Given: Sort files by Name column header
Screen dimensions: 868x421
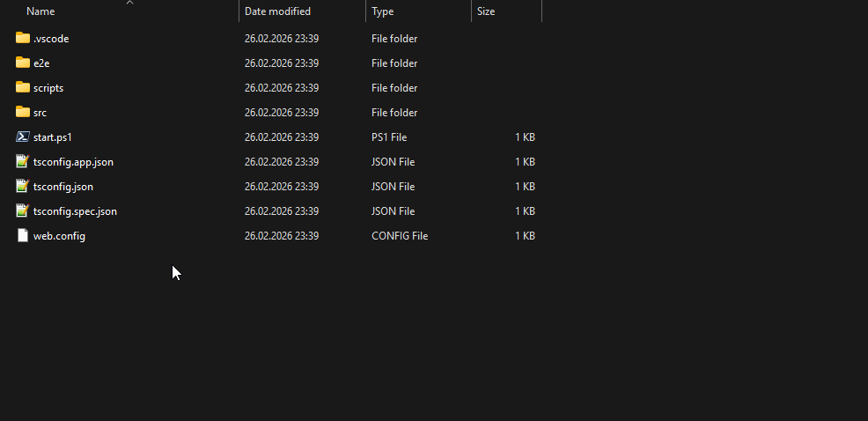Looking at the screenshot, I should tap(40, 11).
